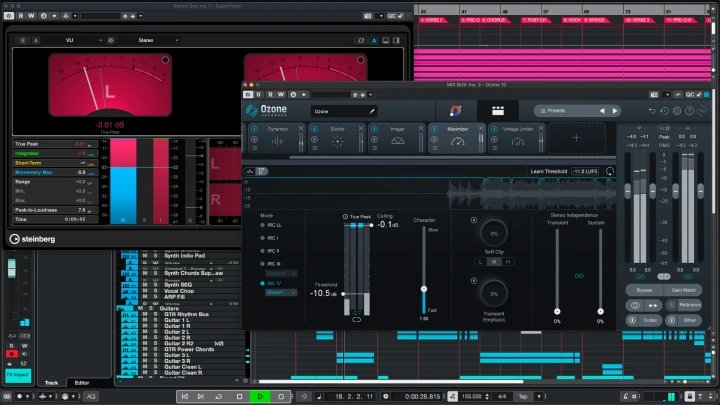The height and width of the screenshot is (405, 720).
Task: Go to next marker in transport bar
Action: [x=201, y=396]
